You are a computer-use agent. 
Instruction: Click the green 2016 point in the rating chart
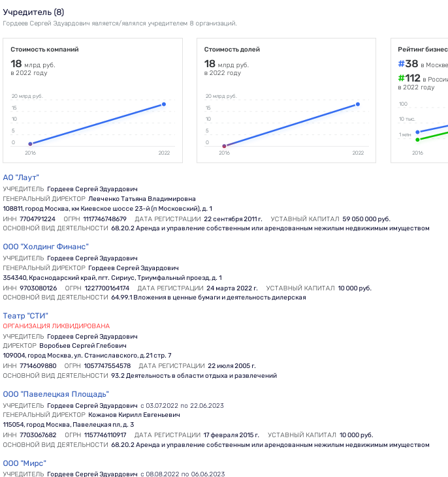(x=418, y=139)
